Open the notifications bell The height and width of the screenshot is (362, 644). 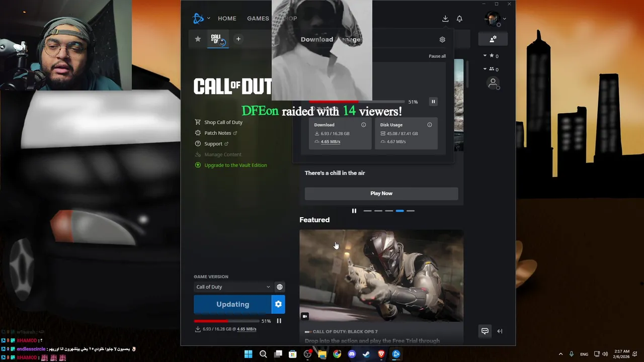click(x=459, y=19)
